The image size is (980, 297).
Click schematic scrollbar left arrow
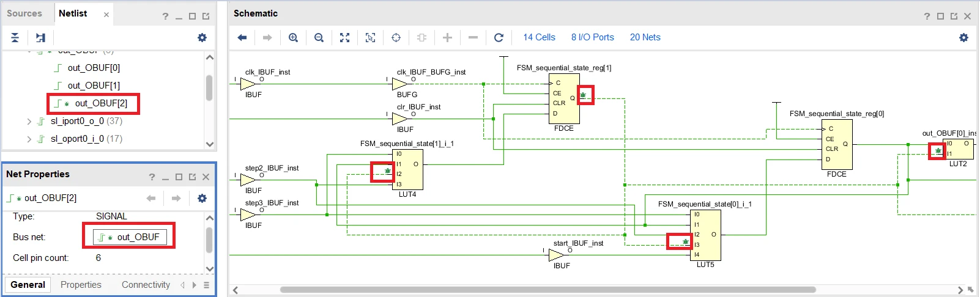(236, 290)
